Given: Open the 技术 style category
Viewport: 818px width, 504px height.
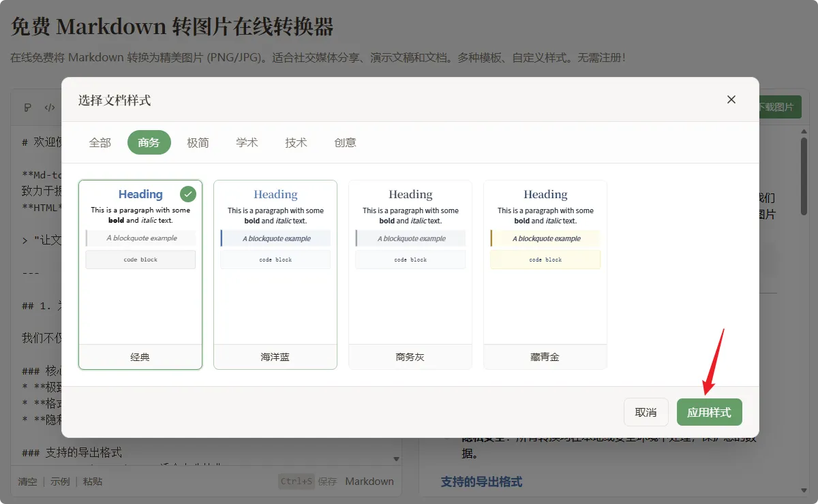Looking at the screenshot, I should tap(296, 142).
